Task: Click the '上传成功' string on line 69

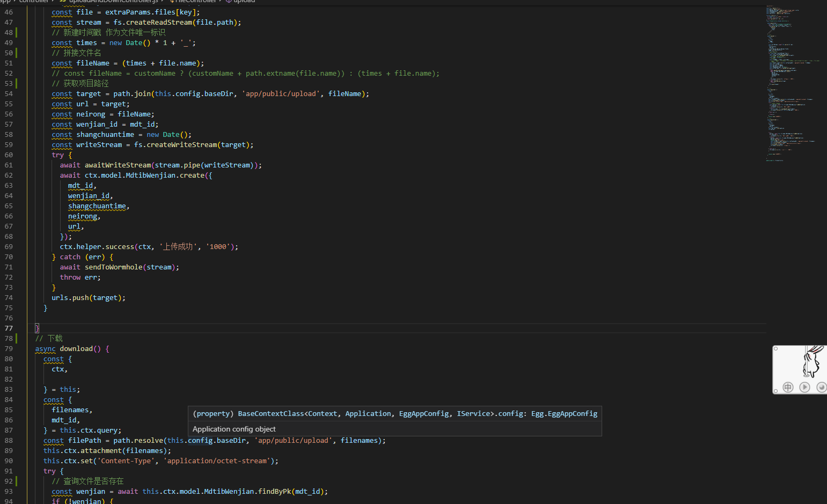Action: click(x=178, y=247)
